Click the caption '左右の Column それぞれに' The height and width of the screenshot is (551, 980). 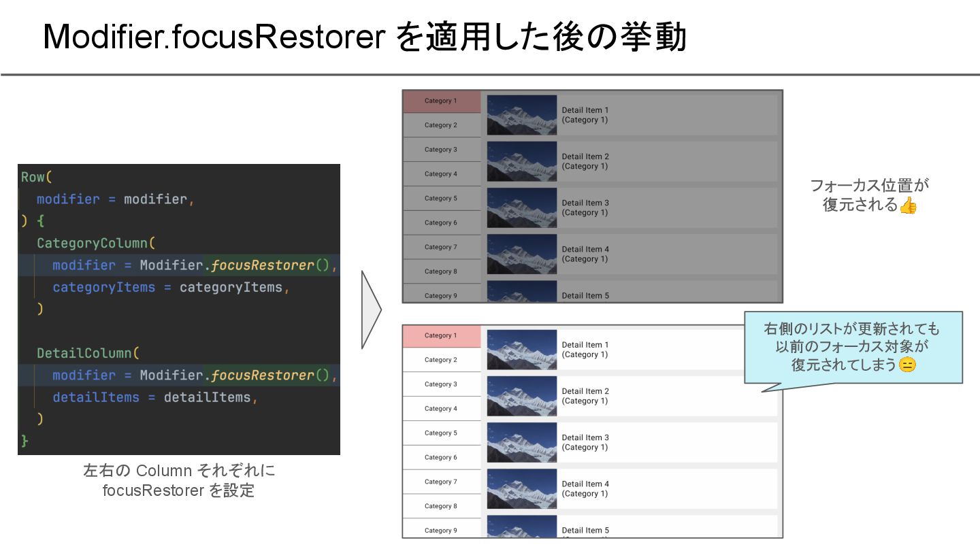(x=179, y=470)
